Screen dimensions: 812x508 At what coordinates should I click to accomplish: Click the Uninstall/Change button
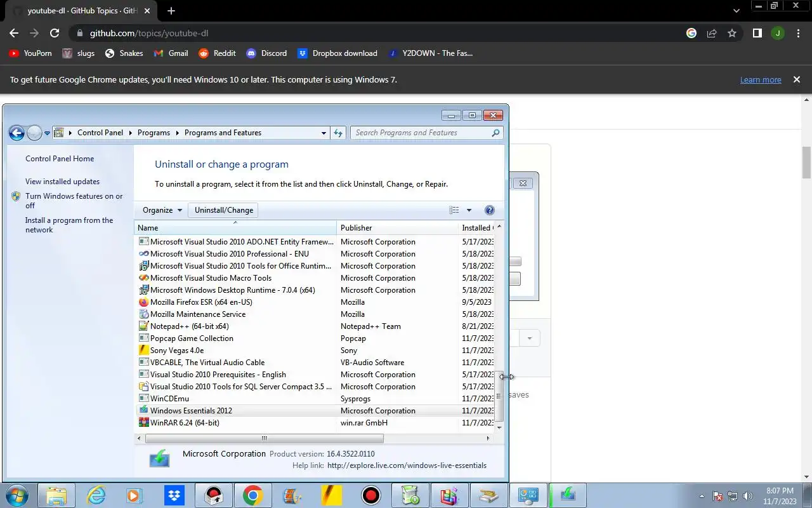coord(224,210)
